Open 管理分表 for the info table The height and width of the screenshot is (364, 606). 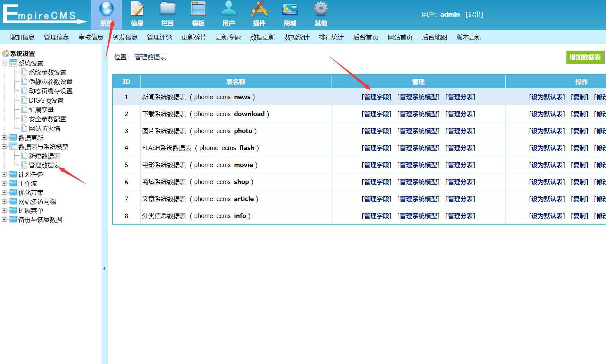pos(461,216)
